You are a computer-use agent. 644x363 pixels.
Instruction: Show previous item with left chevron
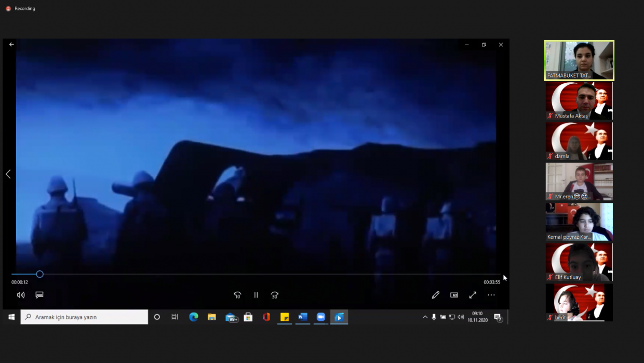8,174
